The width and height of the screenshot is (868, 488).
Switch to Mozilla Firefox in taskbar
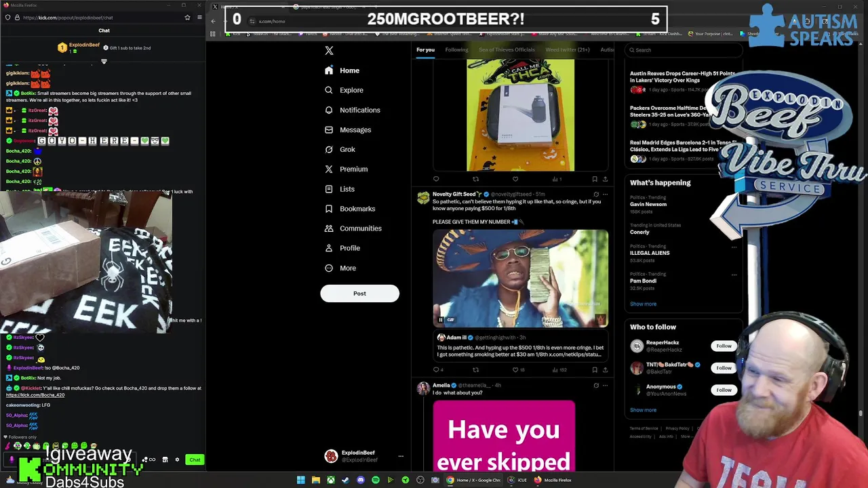[553, 480]
